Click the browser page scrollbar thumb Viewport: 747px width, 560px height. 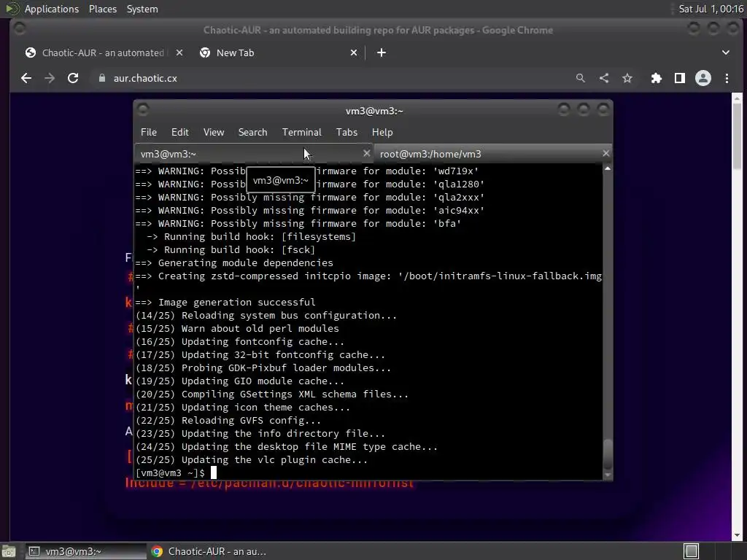point(737,136)
